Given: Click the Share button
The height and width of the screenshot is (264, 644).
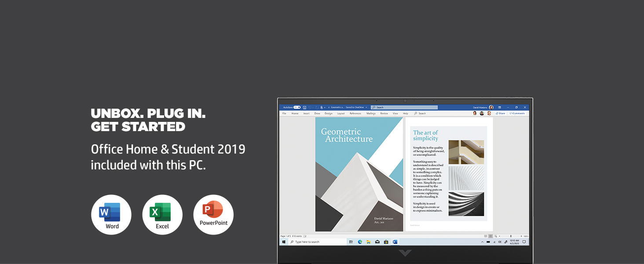Looking at the screenshot, I should (500, 114).
